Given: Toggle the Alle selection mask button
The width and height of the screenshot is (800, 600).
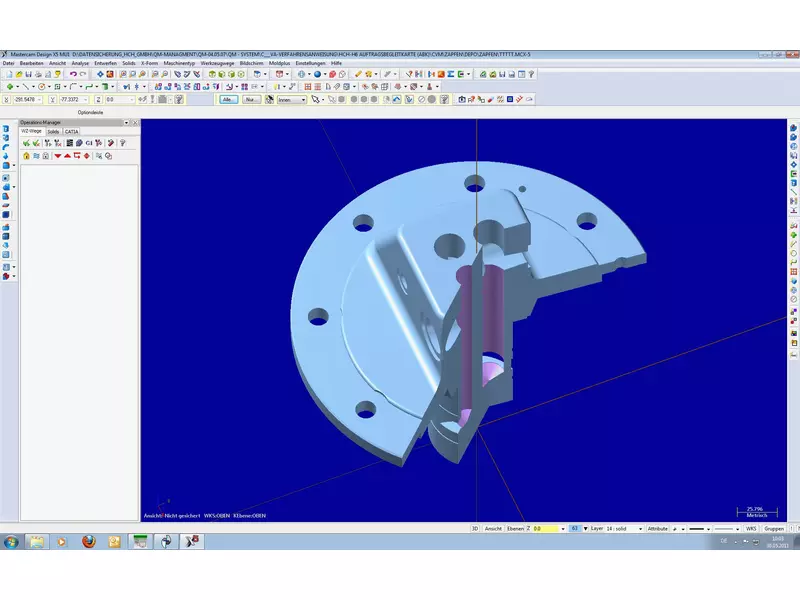Looking at the screenshot, I should click(228, 100).
